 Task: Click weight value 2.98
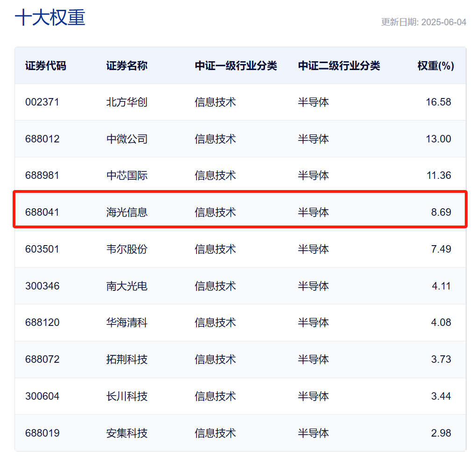point(441,433)
